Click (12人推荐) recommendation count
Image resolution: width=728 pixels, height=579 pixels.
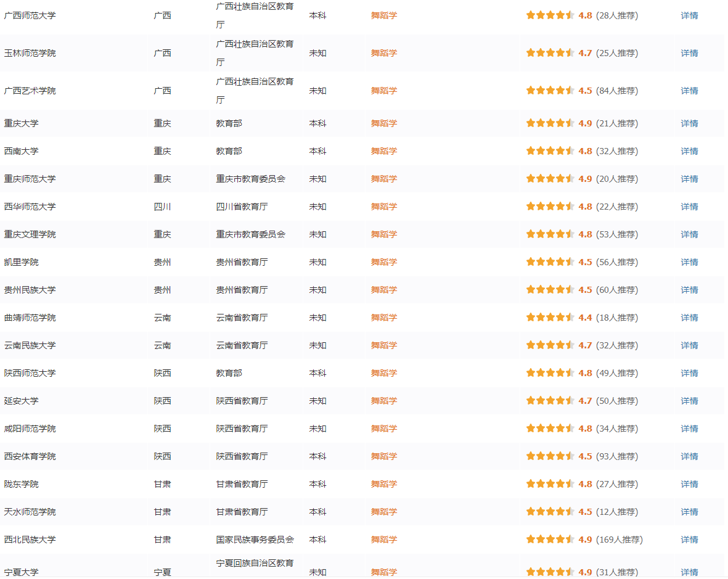617,512
